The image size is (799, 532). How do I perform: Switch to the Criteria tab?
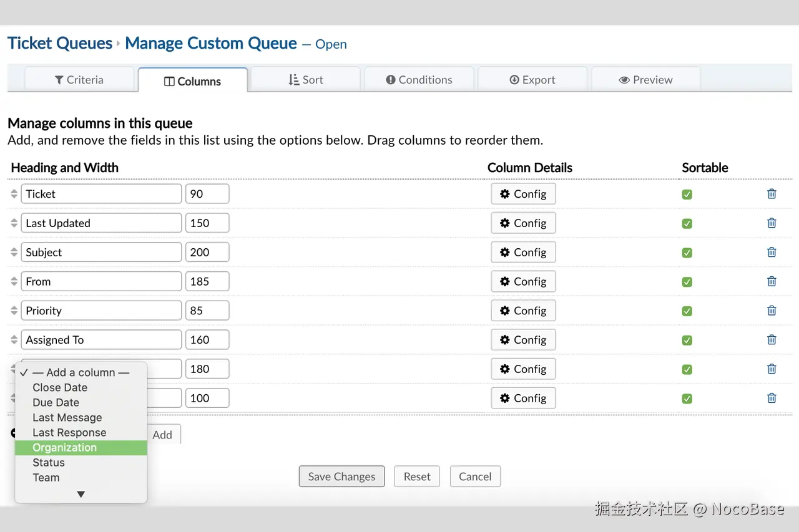79,80
